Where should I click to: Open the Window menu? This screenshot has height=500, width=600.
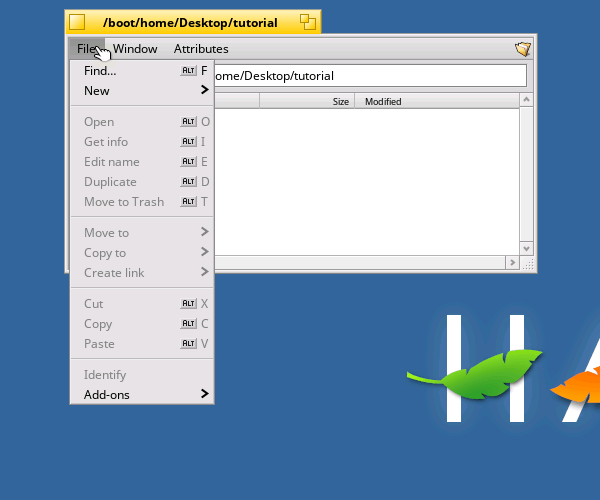[135, 48]
